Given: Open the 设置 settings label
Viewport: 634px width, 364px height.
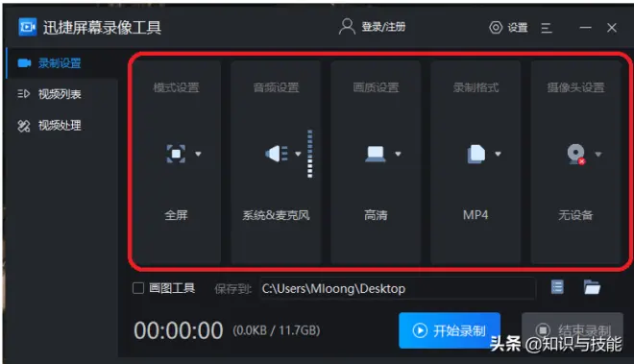Looking at the screenshot, I should pyautogui.click(x=518, y=28).
